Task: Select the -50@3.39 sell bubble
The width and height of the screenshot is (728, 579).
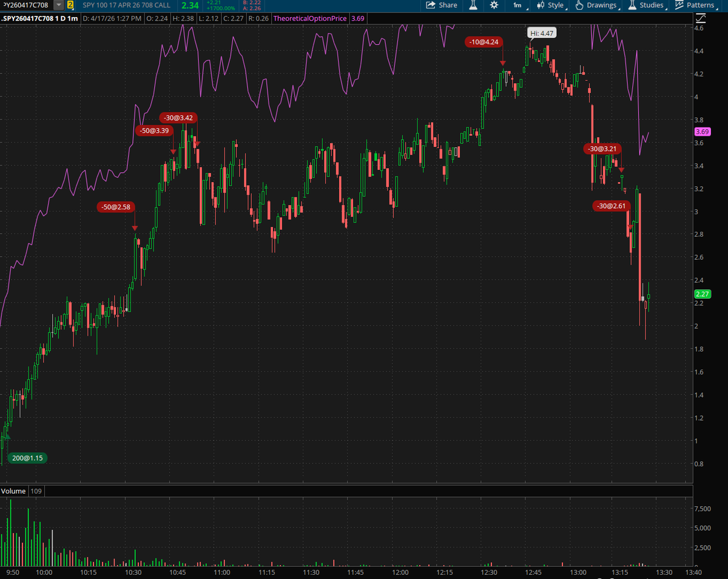Action: click(x=154, y=130)
